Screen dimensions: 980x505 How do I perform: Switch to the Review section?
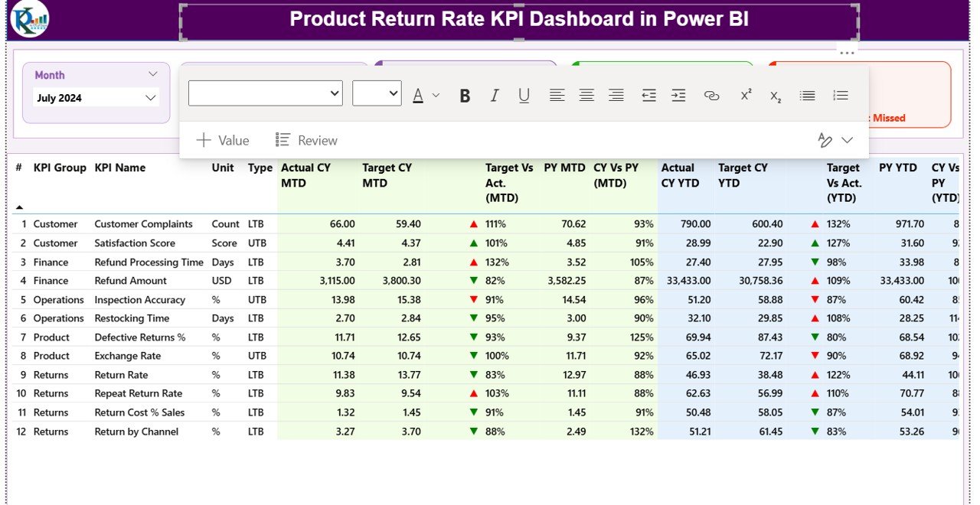pyautogui.click(x=305, y=140)
